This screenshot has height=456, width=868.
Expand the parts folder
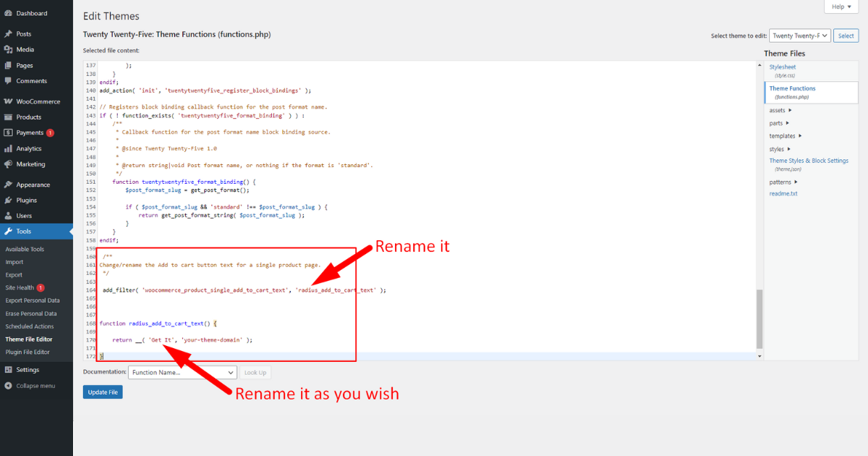pos(779,123)
